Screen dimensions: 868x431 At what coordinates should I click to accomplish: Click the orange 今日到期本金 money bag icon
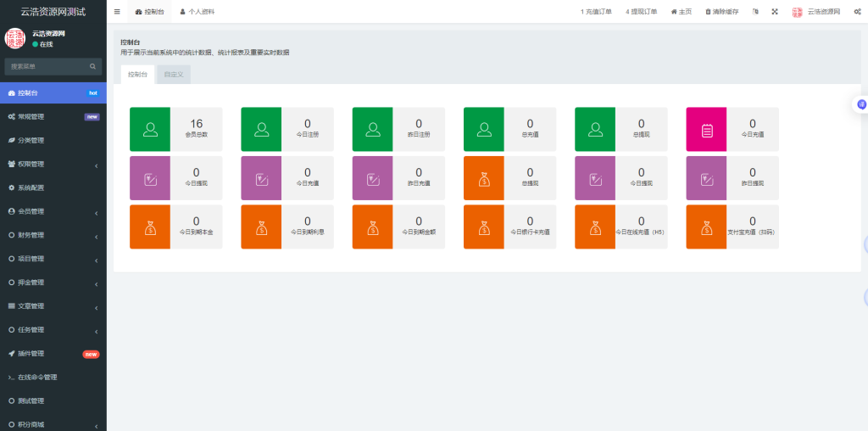tap(150, 227)
